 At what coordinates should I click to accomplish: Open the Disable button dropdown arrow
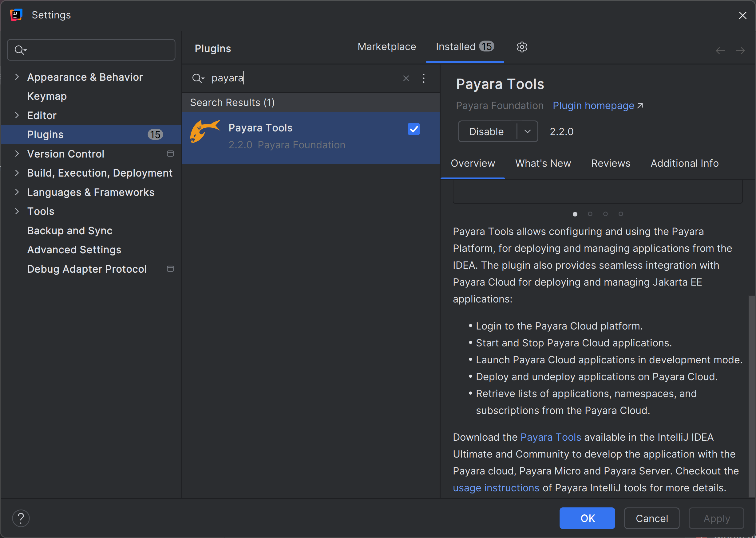527,131
